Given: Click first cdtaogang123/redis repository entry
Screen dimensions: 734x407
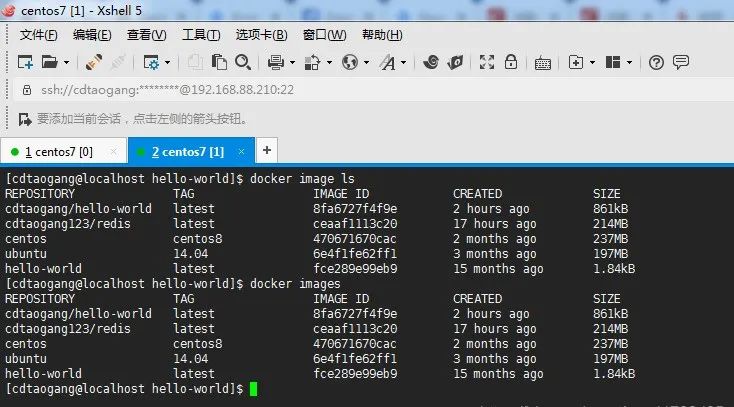Looking at the screenshot, I should coord(68,224).
